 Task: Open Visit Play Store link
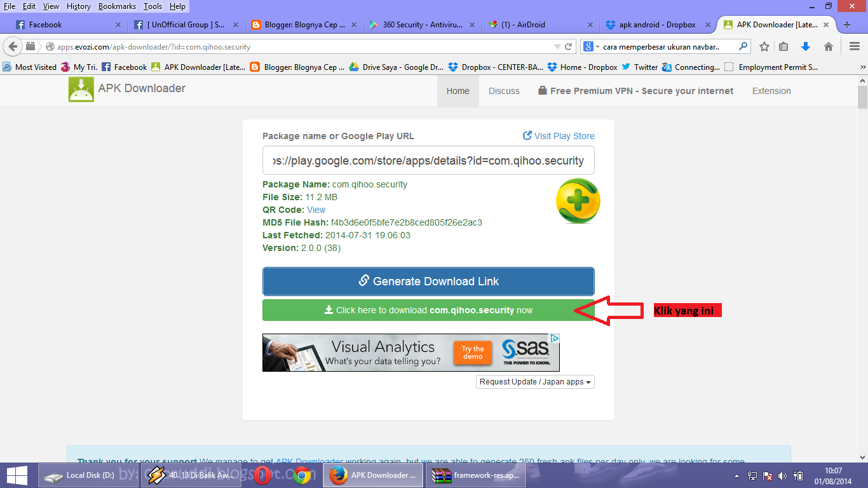pyautogui.click(x=559, y=136)
